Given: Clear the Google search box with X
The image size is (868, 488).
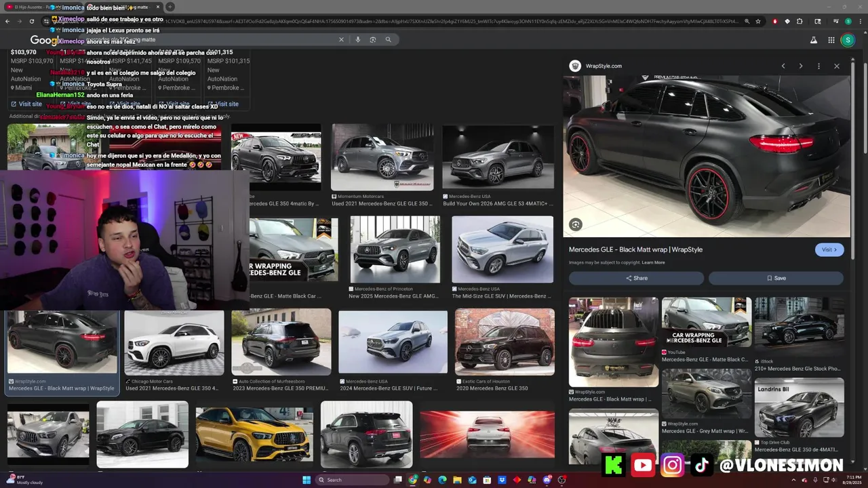Looking at the screenshot, I should (x=341, y=39).
